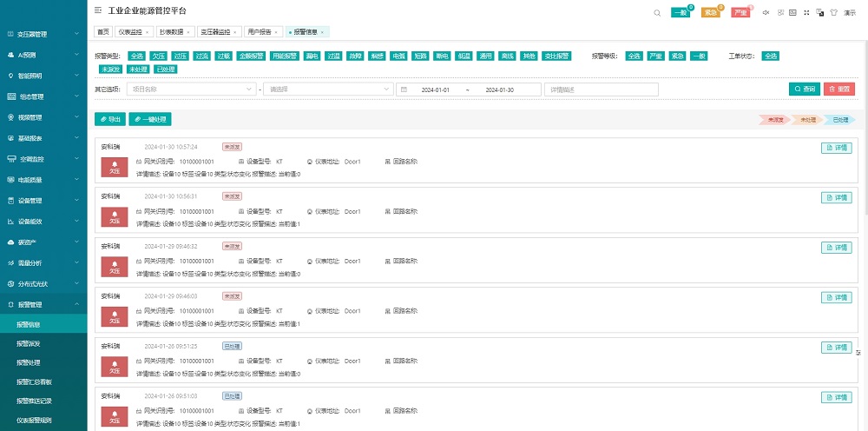Viewport: 868px width, 431px height.
Task: Click the search magnifier icon in header
Action: pyautogui.click(x=658, y=12)
